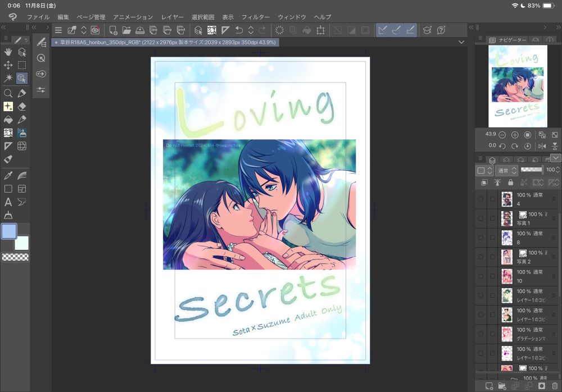Image resolution: width=562 pixels, height=392 pixels.
Task: Open the 編集 menu
Action: coord(63,17)
